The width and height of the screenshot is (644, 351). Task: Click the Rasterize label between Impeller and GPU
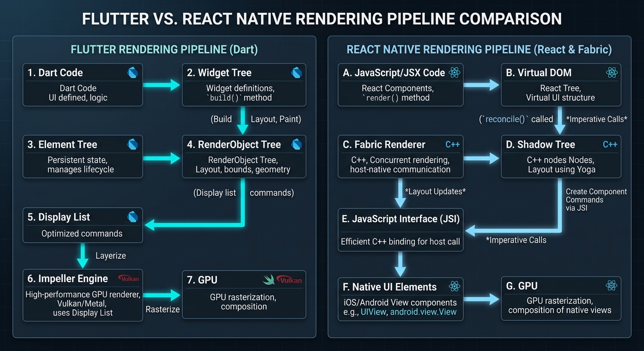click(162, 309)
